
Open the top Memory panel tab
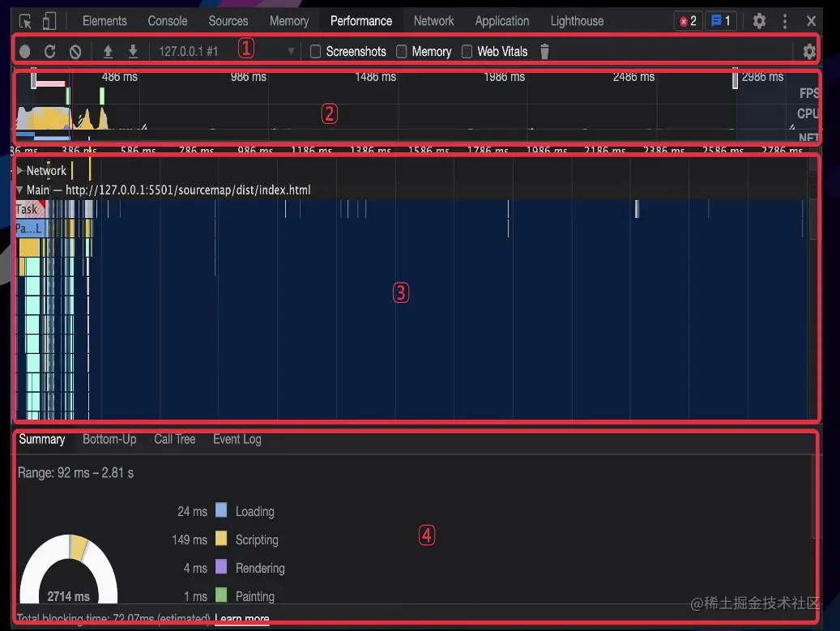point(288,21)
